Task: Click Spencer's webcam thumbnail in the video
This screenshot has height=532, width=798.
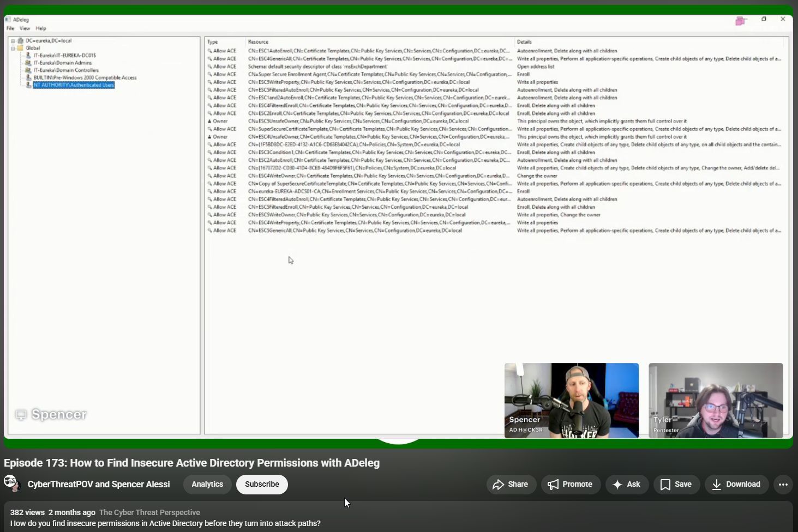Action: coord(572,401)
